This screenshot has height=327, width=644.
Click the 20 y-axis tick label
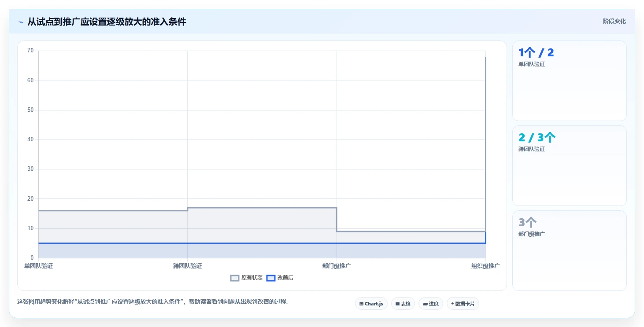tap(30, 199)
